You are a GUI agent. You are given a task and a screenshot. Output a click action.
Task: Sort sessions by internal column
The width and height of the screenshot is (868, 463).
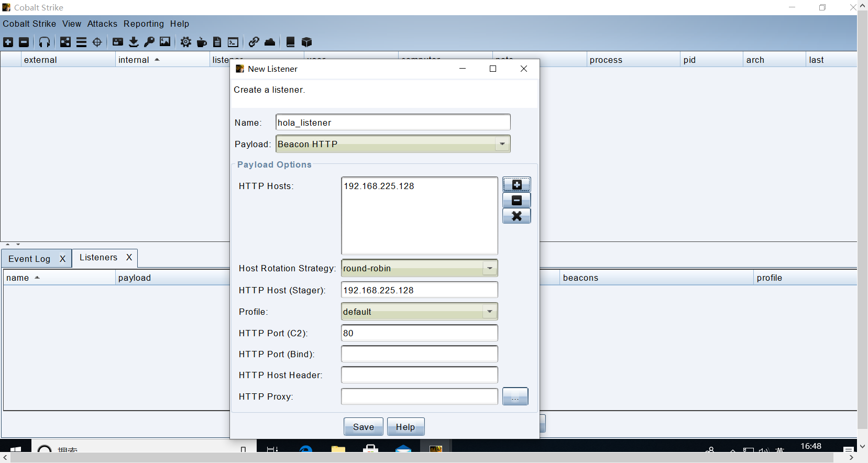pyautogui.click(x=162, y=60)
